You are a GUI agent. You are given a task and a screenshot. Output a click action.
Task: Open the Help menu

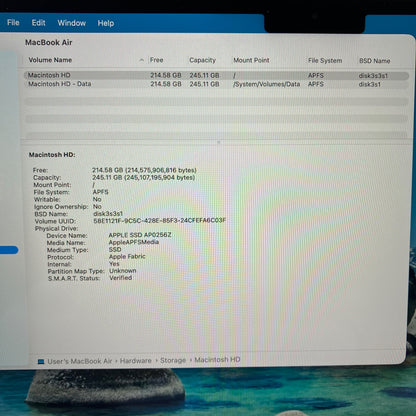click(106, 23)
